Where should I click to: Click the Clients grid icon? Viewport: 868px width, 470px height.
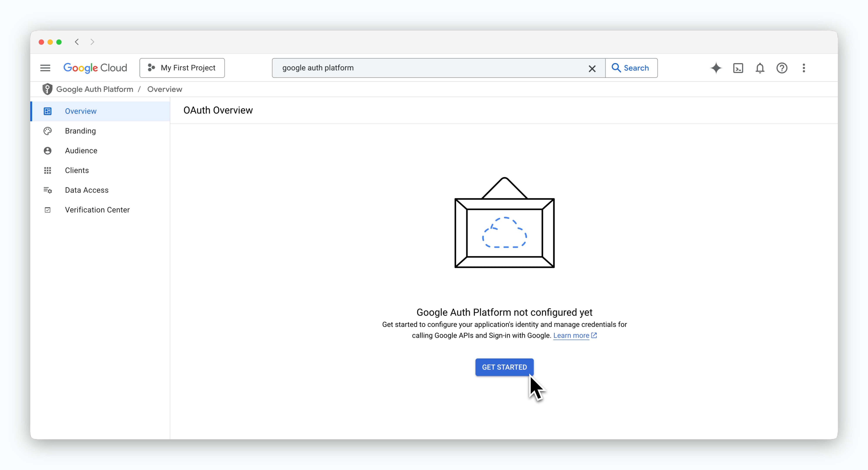47,170
